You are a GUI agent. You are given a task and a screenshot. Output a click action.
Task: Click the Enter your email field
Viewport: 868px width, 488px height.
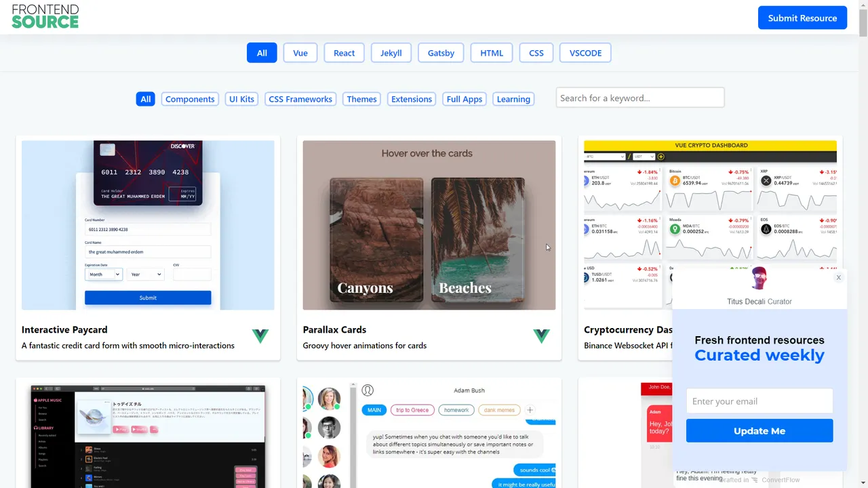[759, 401]
